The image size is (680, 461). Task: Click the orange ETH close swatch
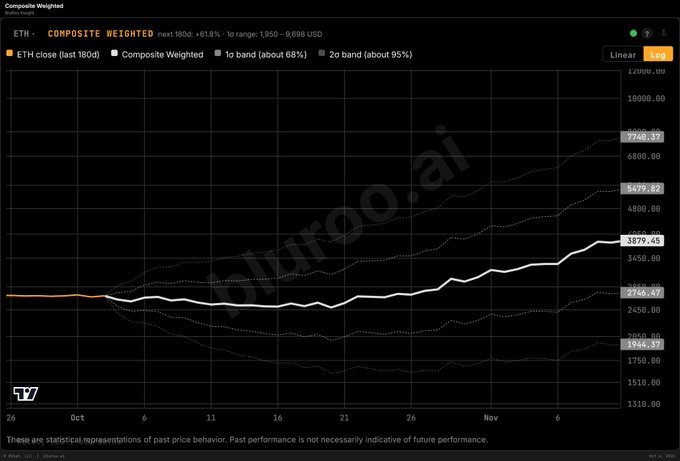(10, 53)
